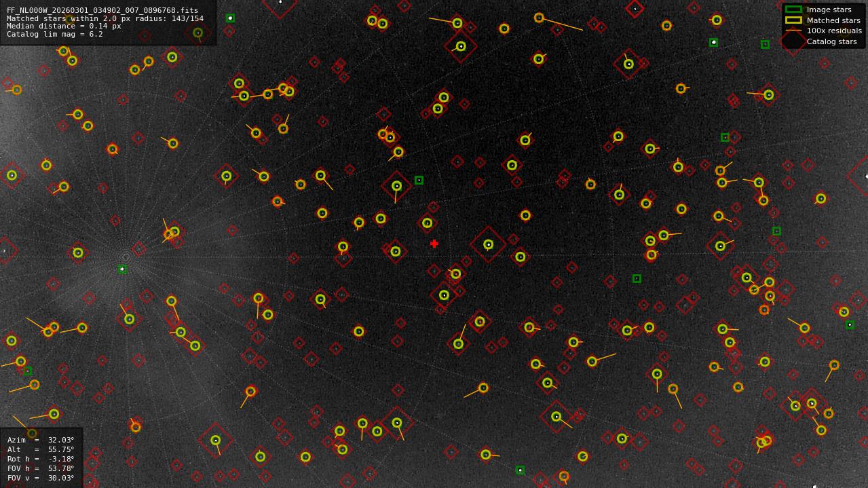Select the 'Image stars' legend label
Viewport: 868px width, 488px height.
(829, 10)
